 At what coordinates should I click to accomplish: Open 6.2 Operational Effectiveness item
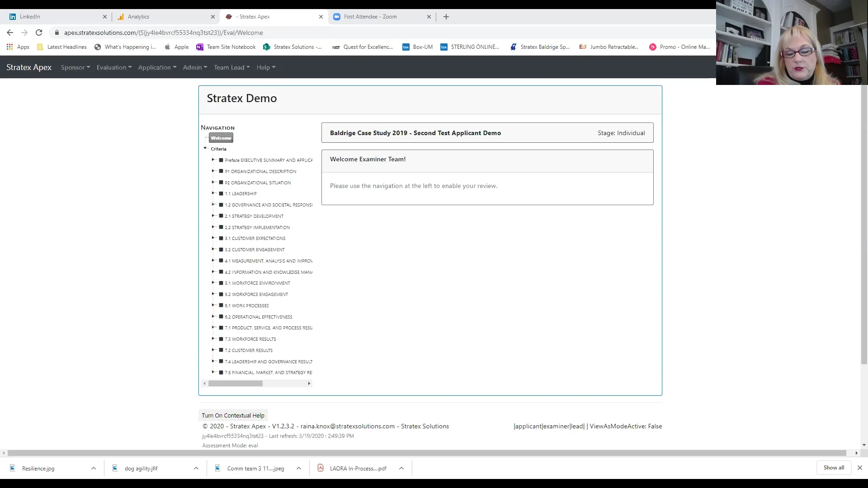click(x=259, y=317)
